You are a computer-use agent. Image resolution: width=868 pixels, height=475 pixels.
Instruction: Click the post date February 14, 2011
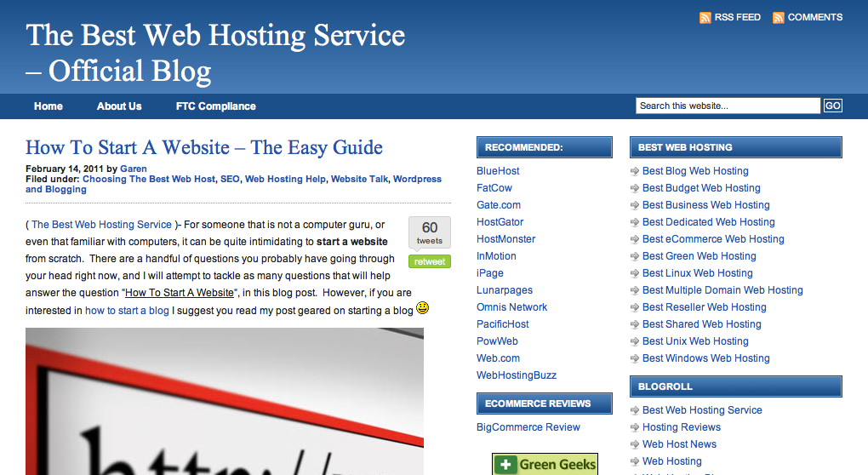(x=64, y=169)
